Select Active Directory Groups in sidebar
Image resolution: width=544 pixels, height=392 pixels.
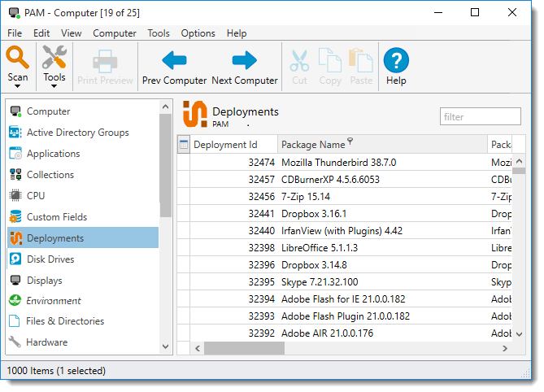(x=77, y=133)
